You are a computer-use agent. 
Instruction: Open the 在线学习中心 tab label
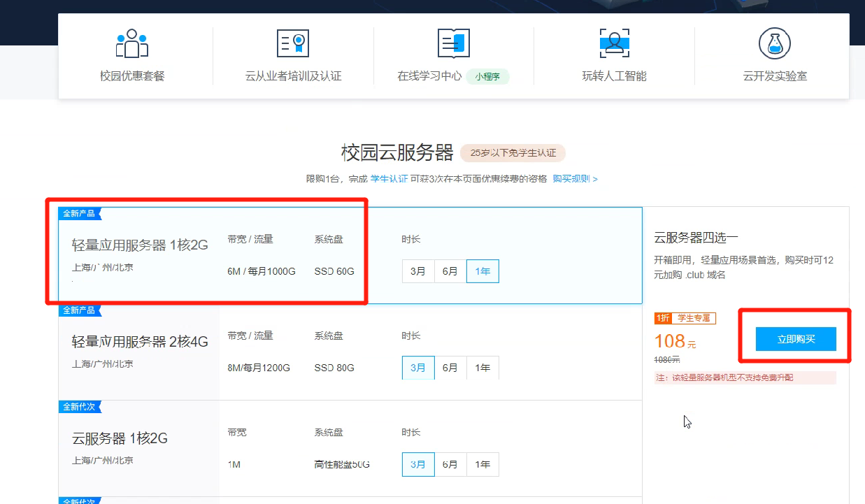429,76
